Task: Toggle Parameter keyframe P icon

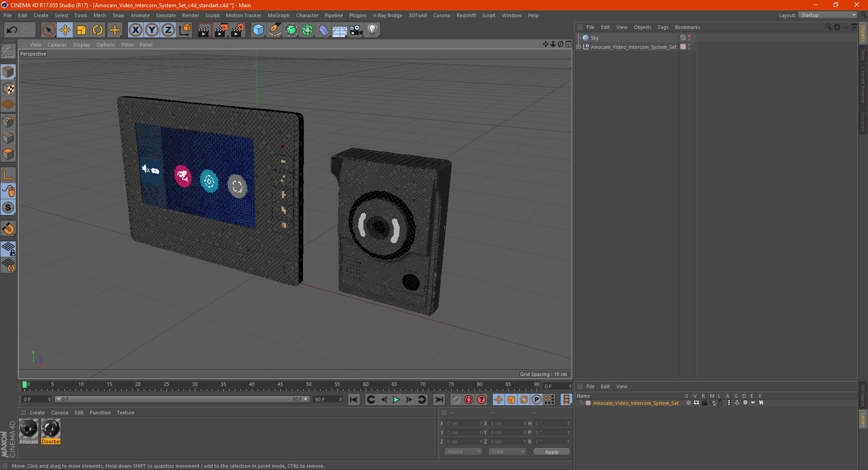Action: pyautogui.click(x=536, y=399)
